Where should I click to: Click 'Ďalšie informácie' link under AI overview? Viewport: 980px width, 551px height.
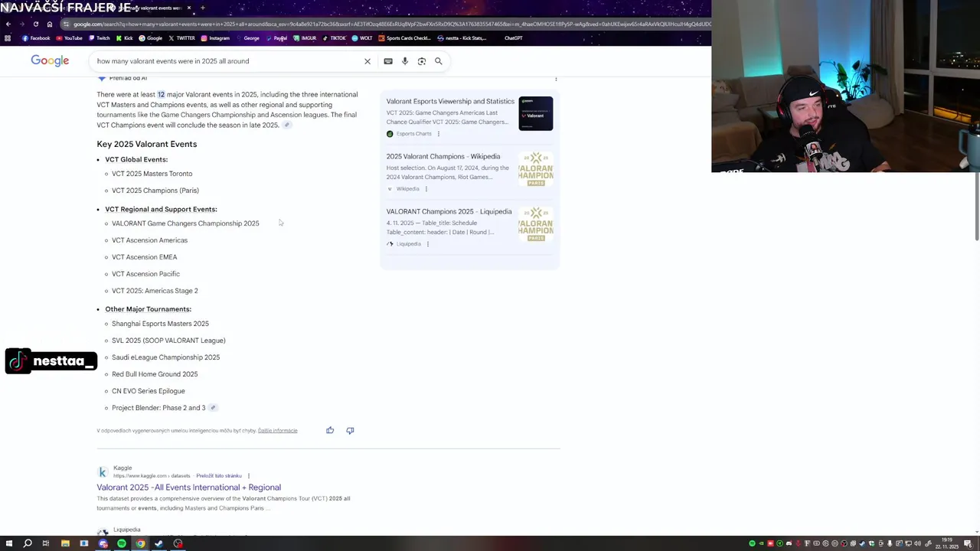pyautogui.click(x=277, y=431)
